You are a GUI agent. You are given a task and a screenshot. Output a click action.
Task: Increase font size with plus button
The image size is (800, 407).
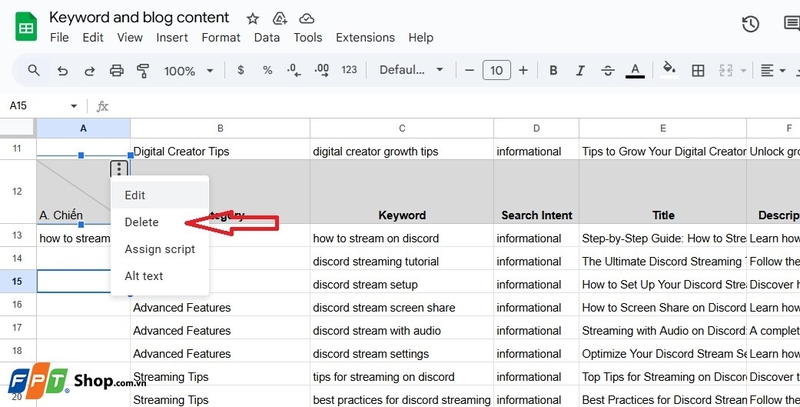point(523,70)
